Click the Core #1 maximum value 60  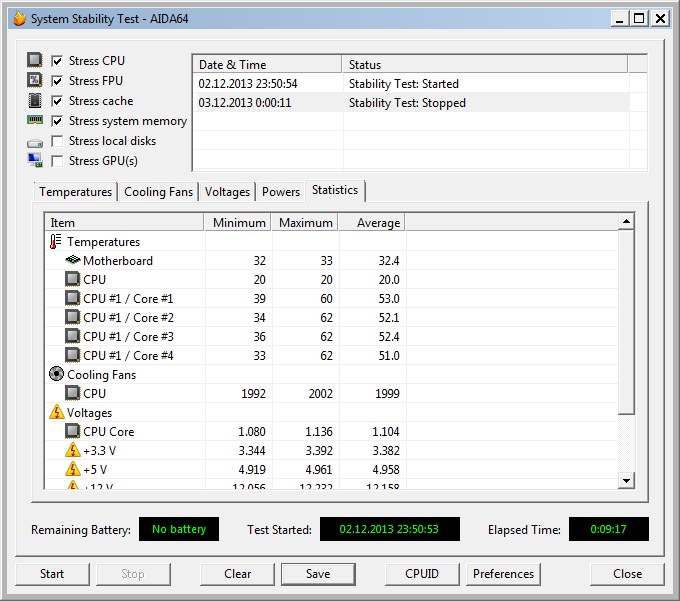click(326, 298)
